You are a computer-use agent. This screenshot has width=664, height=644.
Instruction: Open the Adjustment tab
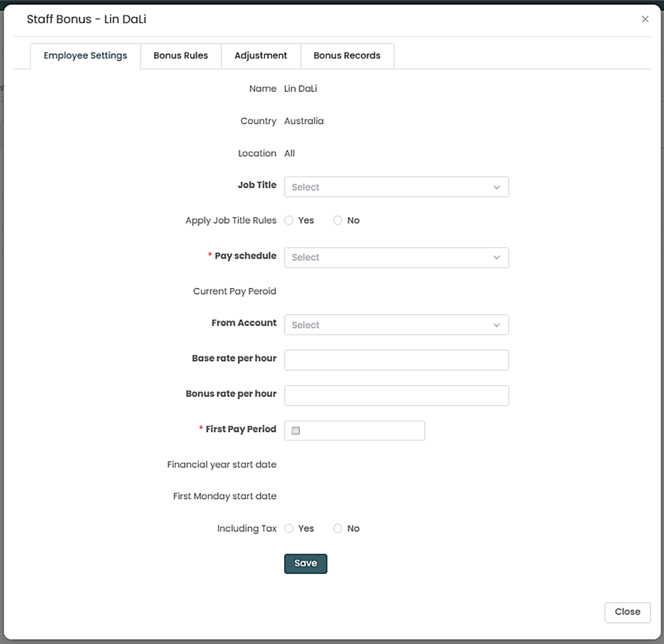(x=261, y=56)
